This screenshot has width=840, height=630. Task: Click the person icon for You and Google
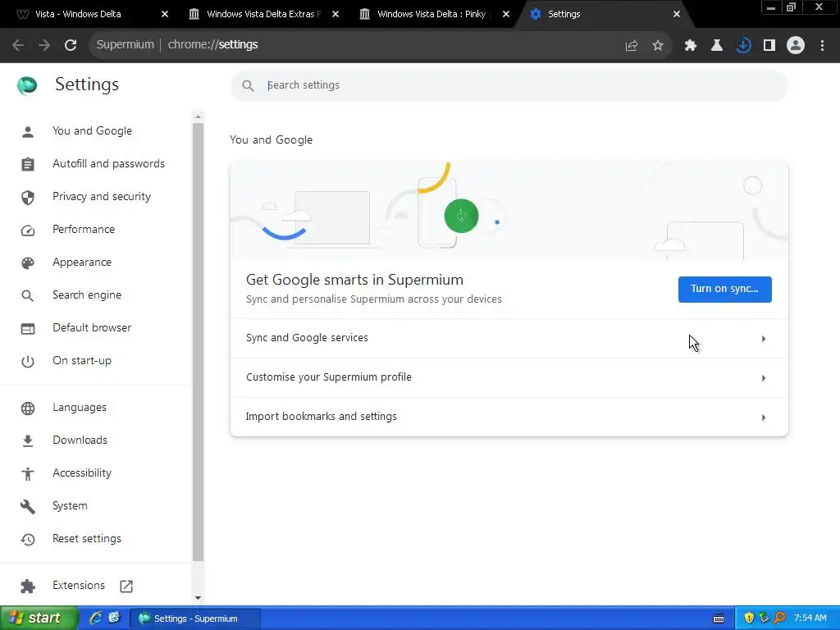pyautogui.click(x=28, y=131)
